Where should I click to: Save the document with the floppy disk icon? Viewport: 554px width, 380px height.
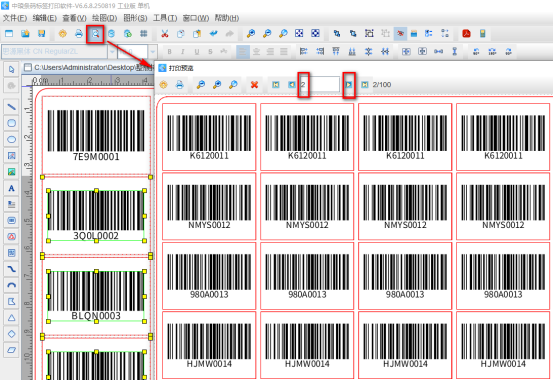click(42, 34)
